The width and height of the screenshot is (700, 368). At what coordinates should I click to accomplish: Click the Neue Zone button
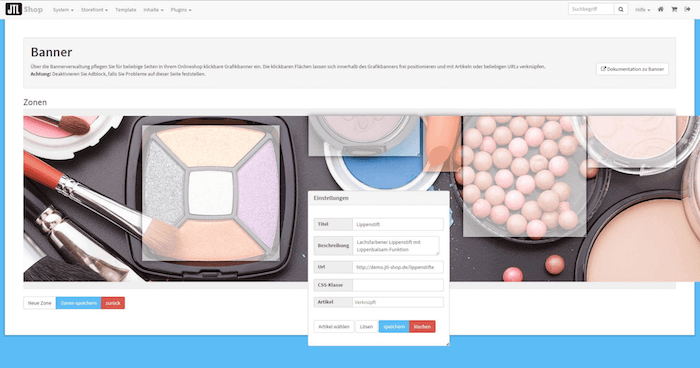40,303
